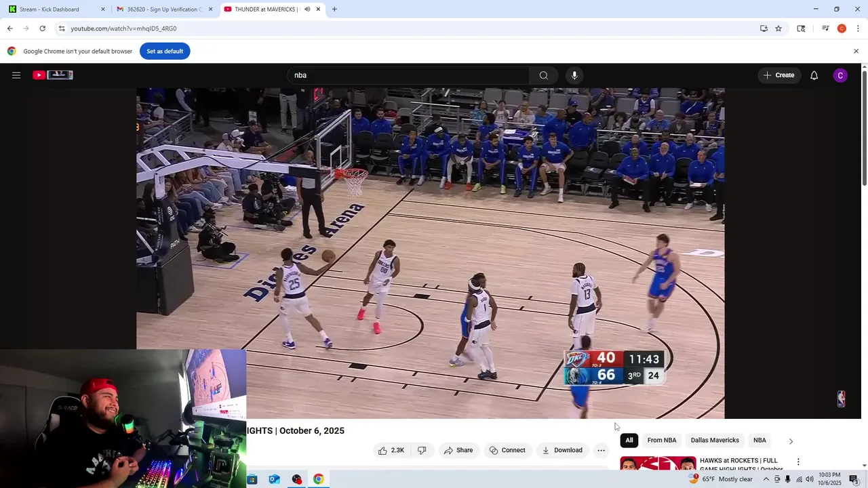This screenshot has width=868, height=488.
Task: Open the tray microphone icon
Action: point(787,479)
